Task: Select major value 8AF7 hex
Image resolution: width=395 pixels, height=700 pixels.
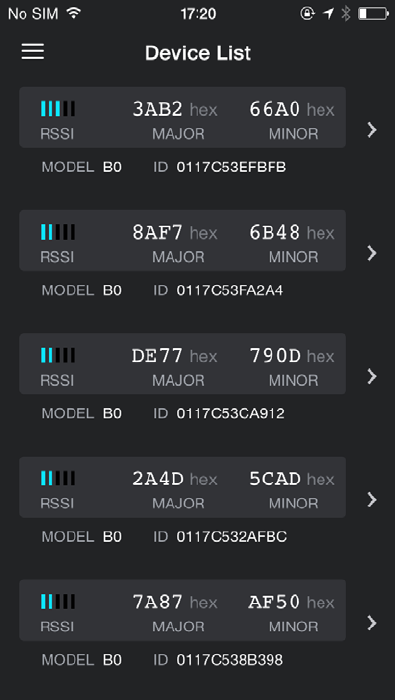Action: 175,233
